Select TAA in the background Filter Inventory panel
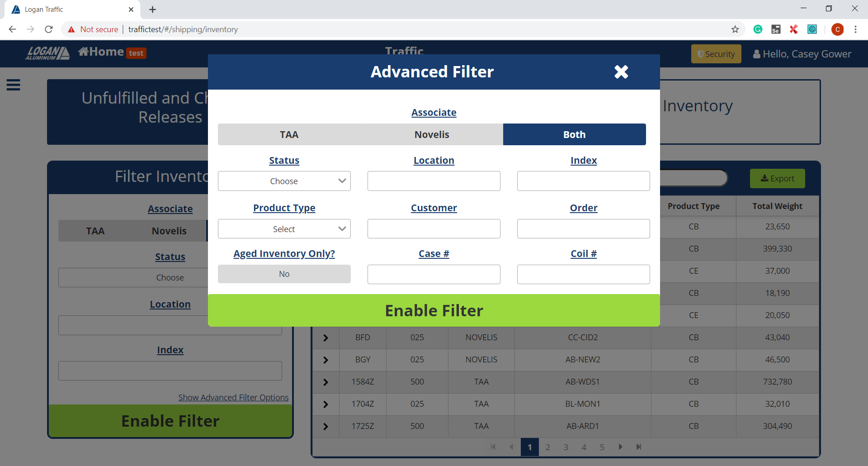 pos(95,231)
